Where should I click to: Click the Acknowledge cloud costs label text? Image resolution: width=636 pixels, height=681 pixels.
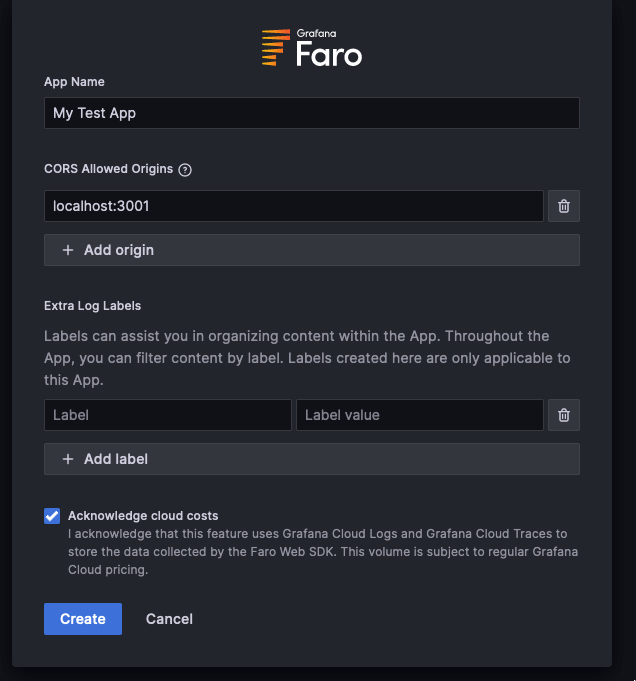pos(143,516)
